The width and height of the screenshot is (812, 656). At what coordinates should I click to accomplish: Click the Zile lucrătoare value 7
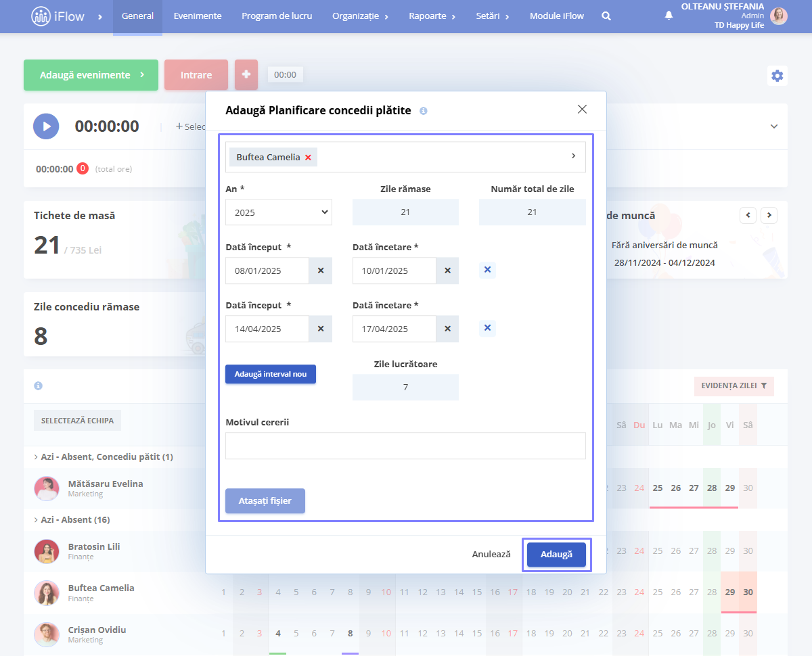[x=405, y=388]
